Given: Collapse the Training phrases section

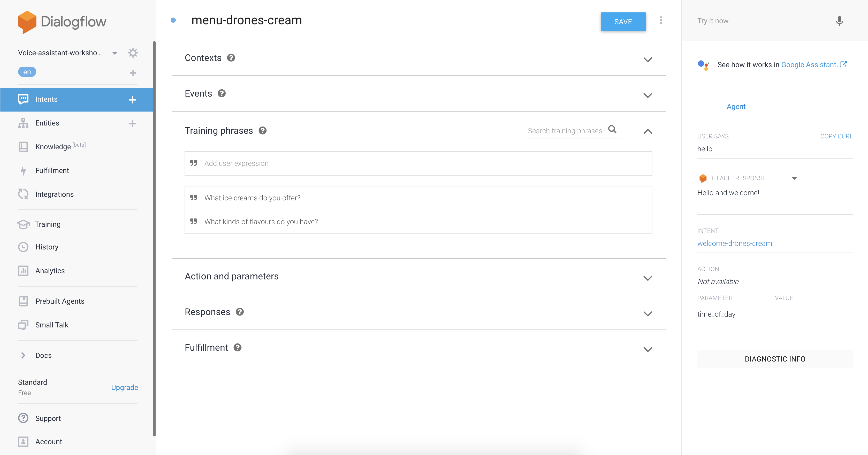Looking at the screenshot, I should point(648,131).
